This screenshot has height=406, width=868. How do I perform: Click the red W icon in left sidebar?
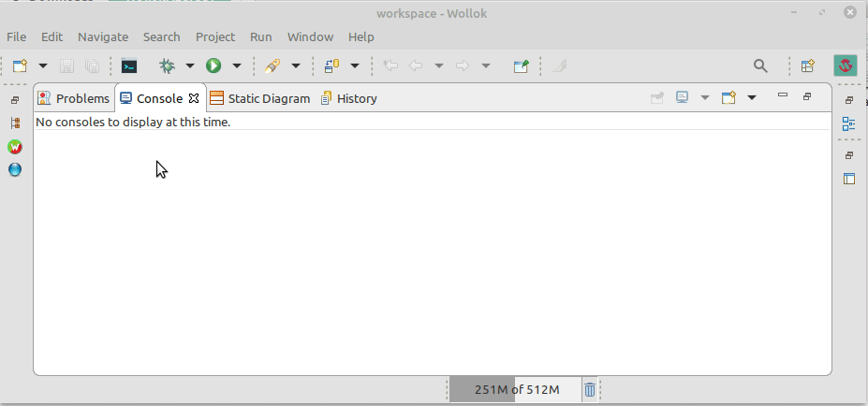point(15,147)
